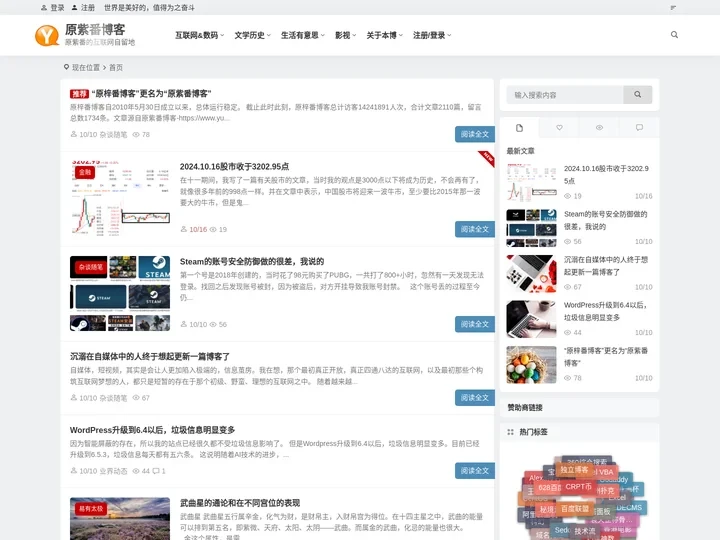Click 阅读全文 for the WordPress post
The image size is (720, 540).
[x=475, y=471]
